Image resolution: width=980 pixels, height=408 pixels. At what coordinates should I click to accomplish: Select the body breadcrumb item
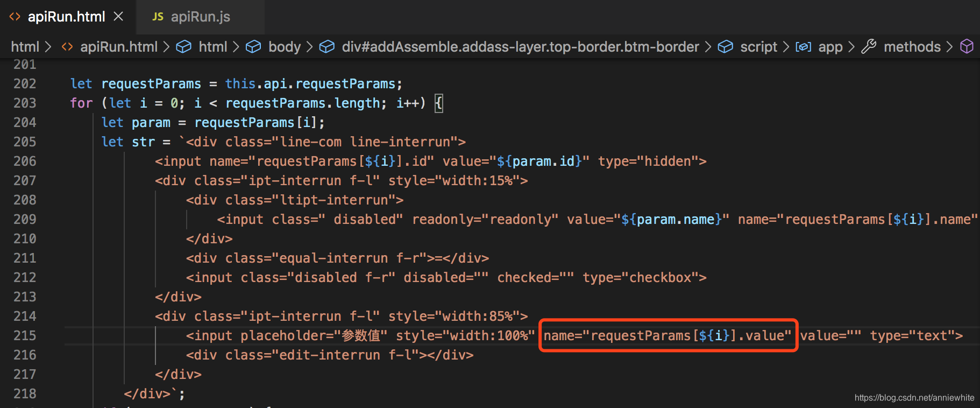[x=285, y=47]
